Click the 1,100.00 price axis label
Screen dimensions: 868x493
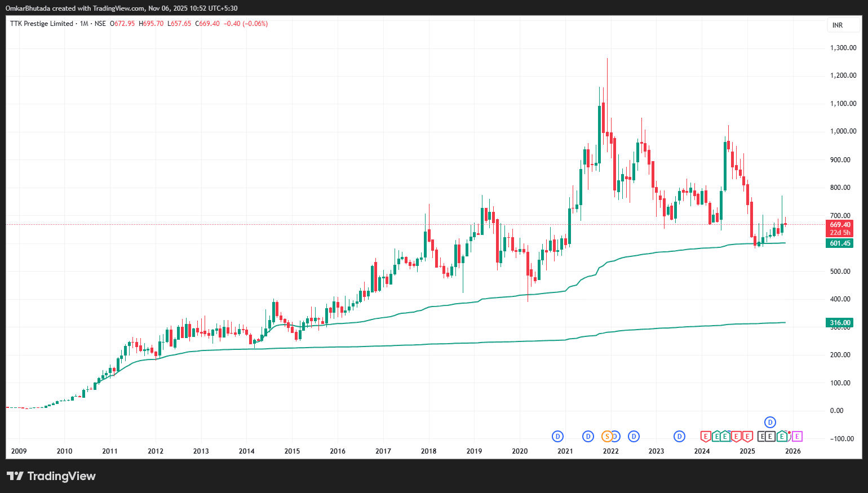[x=843, y=104]
